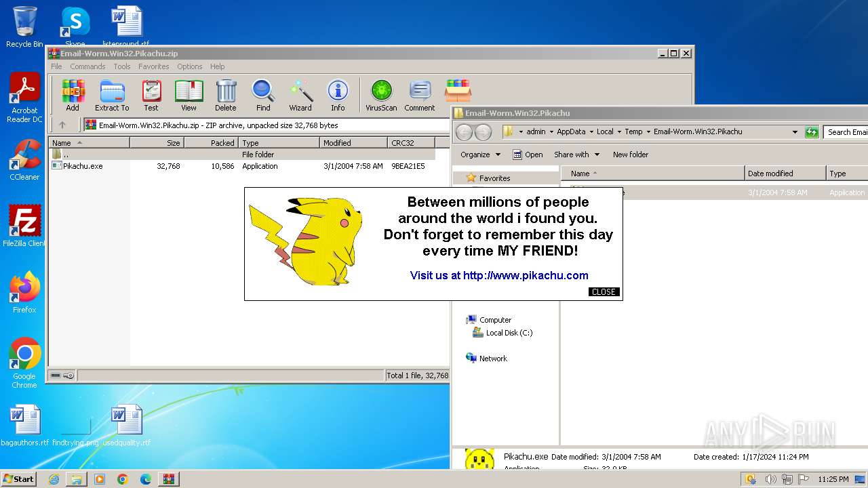Open the Options menu
Screen dimensions: 868x488
tap(190, 66)
